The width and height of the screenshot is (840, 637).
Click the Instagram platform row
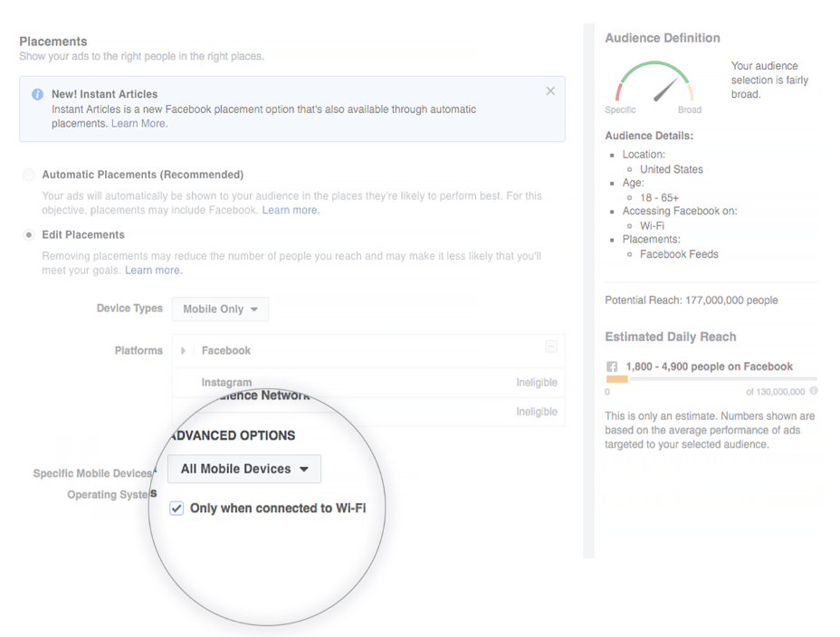(368, 382)
